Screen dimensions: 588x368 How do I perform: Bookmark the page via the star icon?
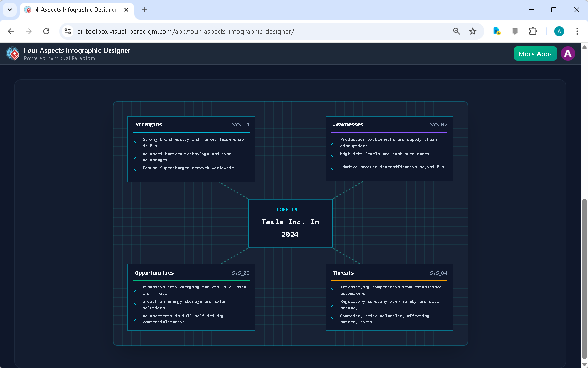point(473,31)
